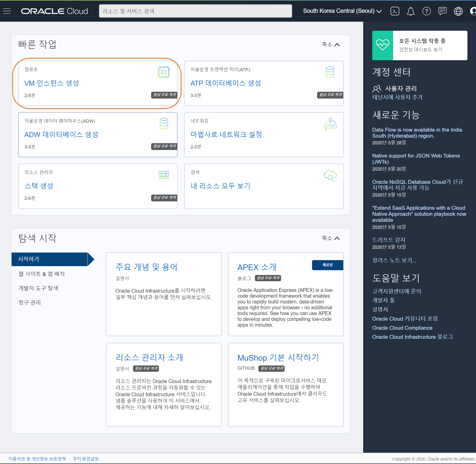The width and height of the screenshot is (476, 464).
Task: Click the 제공됨 badge on APEX card
Action: tap(327, 265)
